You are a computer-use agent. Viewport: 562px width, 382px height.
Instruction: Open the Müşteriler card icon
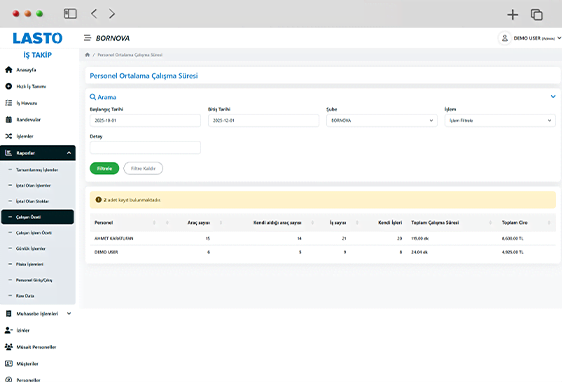click(x=9, y=363)
